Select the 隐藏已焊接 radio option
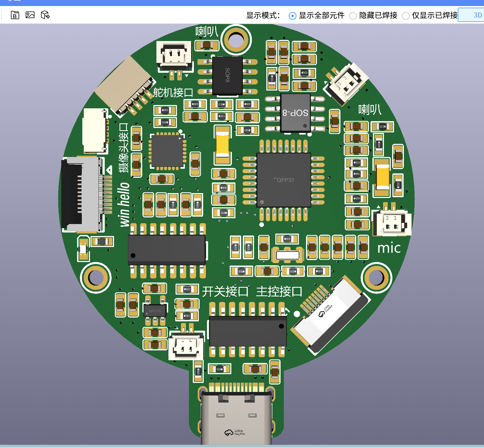This screenshot has width=484, height=448. pos(353,16)
